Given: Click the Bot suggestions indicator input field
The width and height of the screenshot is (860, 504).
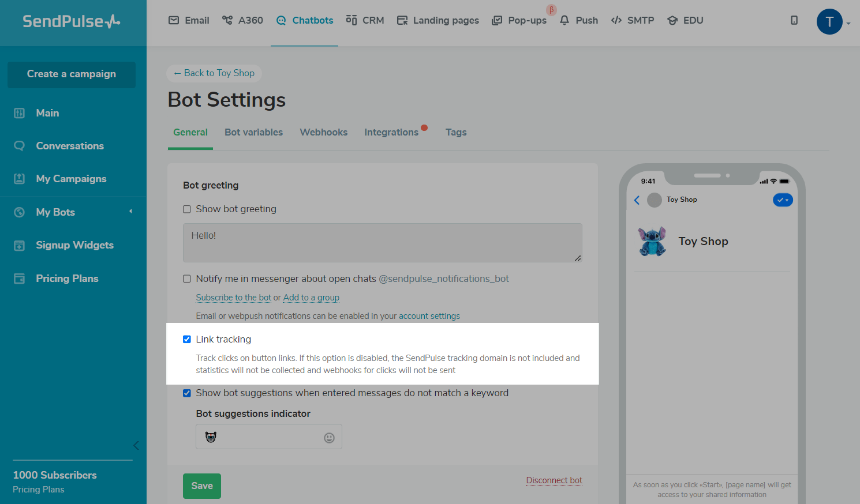Looking at the screenshot, I should pos(269,437).
